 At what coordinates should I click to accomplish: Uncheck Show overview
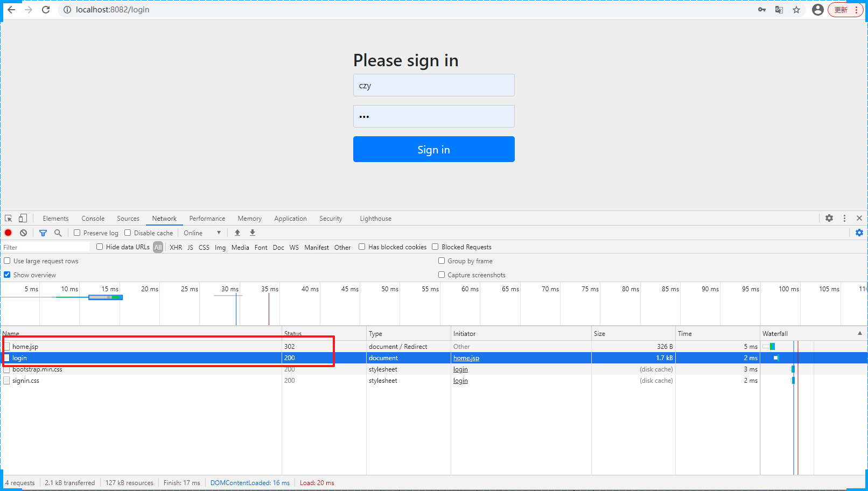pyautogui.click(x=7, y=275)
